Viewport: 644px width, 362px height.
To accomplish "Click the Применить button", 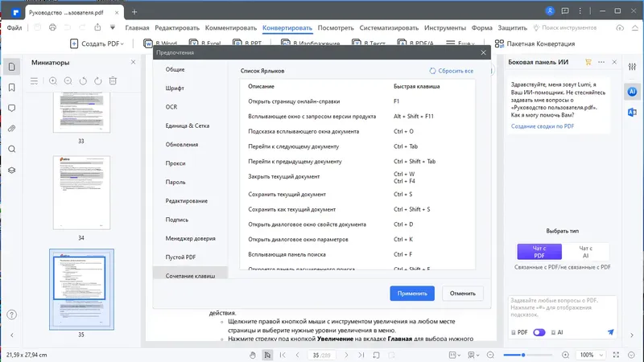I will tap(412, 294).
